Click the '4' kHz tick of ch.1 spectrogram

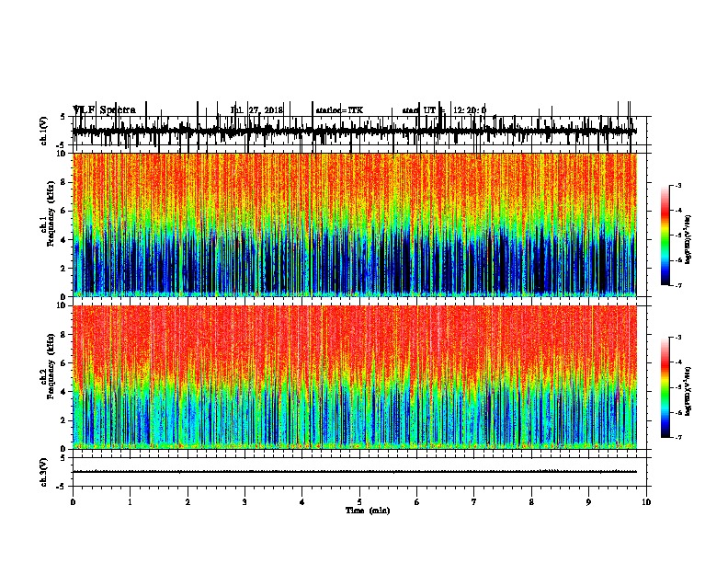tap(63, 240)
